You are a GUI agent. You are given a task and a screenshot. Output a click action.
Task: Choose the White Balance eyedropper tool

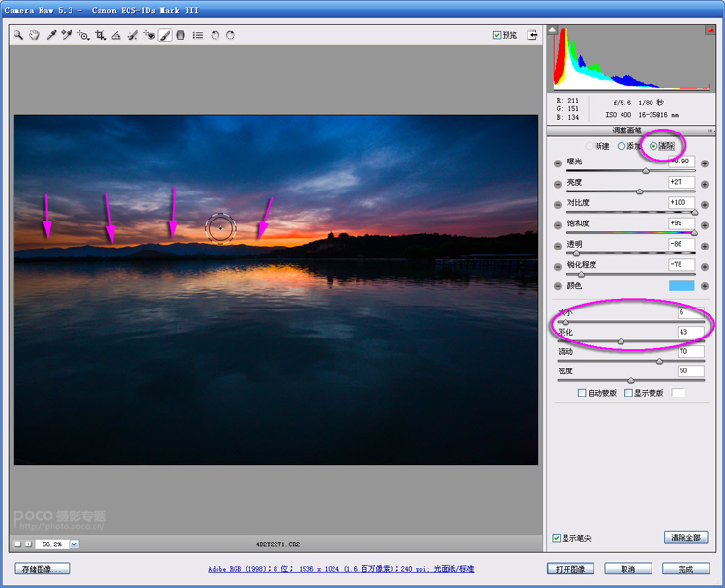(50, 35)
